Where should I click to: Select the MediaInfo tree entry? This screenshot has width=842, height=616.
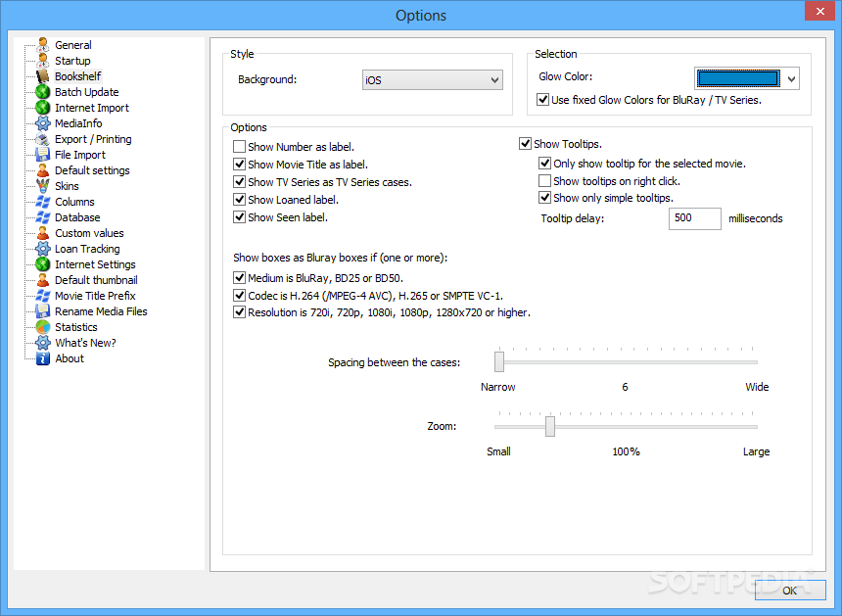[78, 123]
